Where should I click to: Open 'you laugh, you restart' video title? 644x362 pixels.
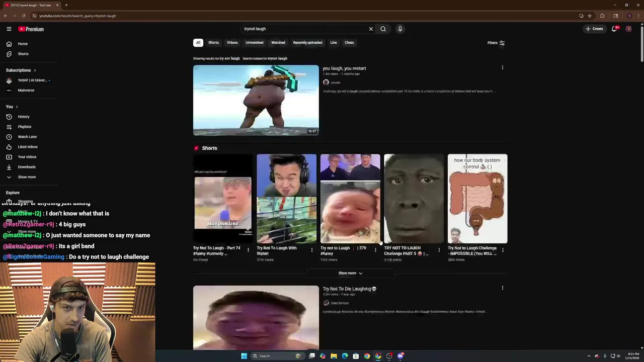tap(344, 68)
